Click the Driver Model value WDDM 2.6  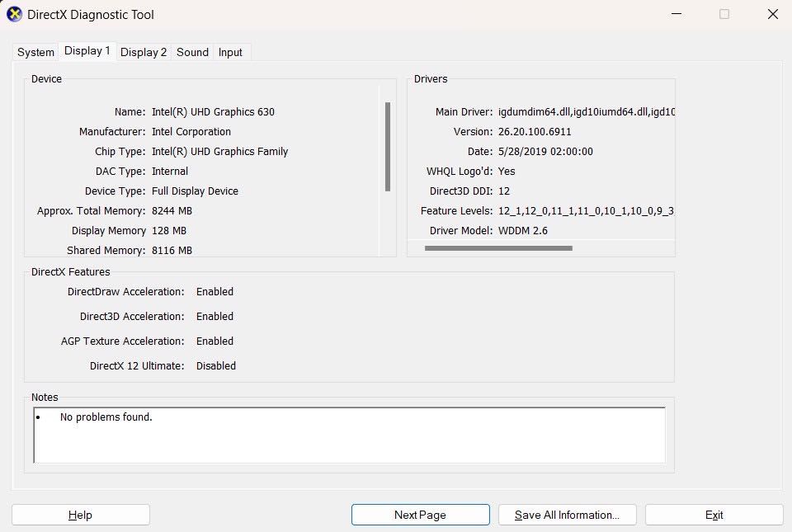[523, 231]
